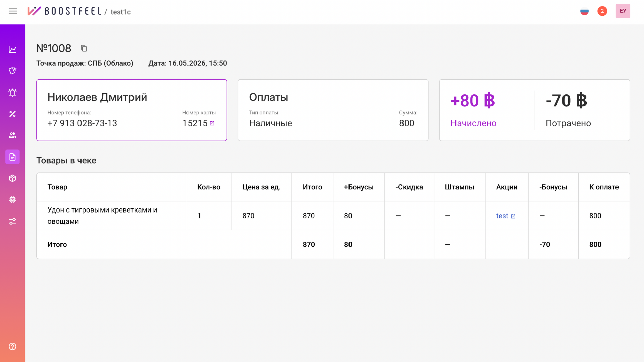Click the +Бонусы column header
Screen dimensions: 644x362
pos(359,187)
